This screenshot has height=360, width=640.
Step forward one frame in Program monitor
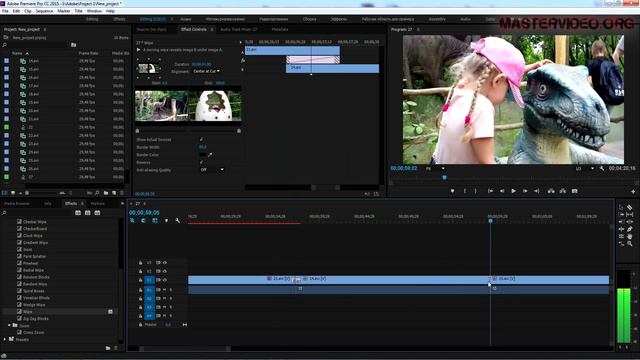(x=525, y=191)
